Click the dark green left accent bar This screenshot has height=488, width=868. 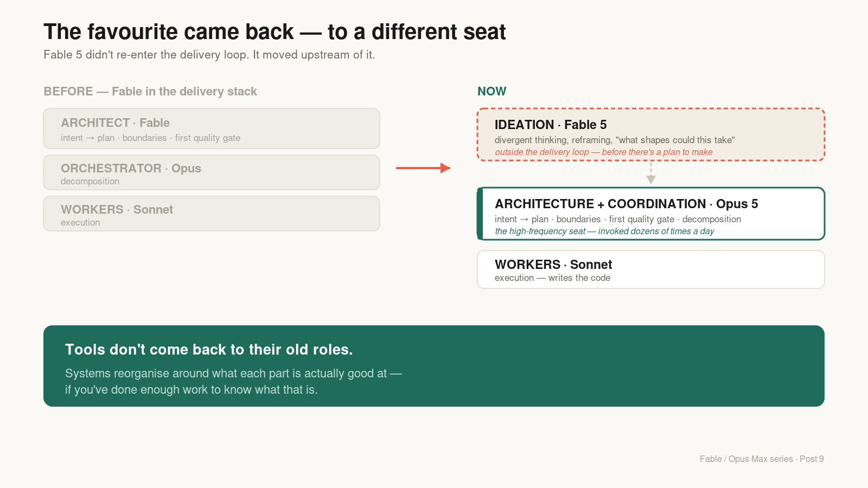(x=480, y=214)
